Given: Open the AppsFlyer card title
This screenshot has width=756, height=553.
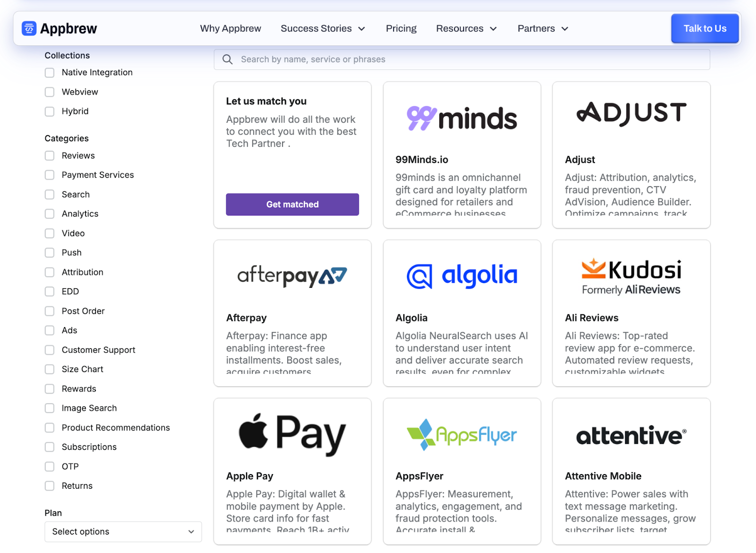Looking at the screenshot, I should [420, 476].
